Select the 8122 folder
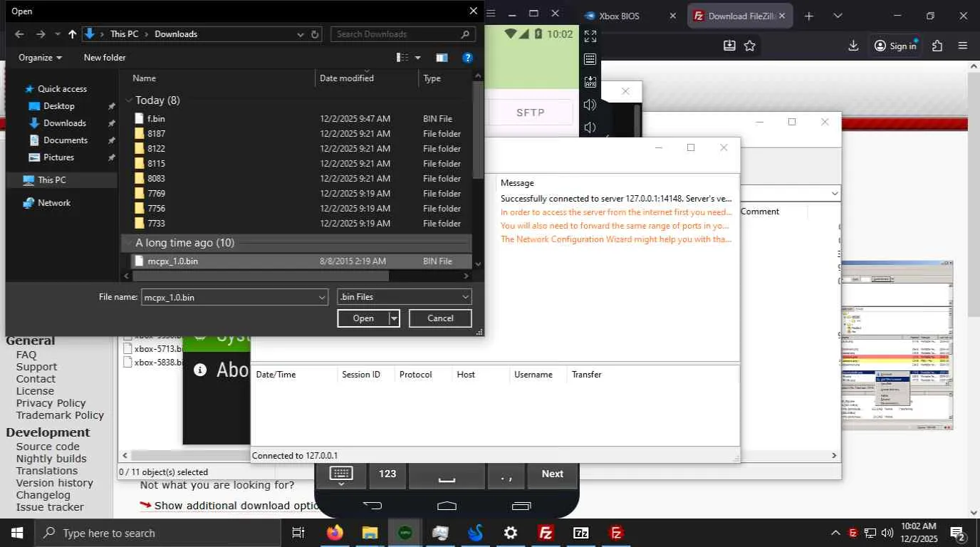The width and height of the screenshot is (980, 547). click(x=156, y=149)
